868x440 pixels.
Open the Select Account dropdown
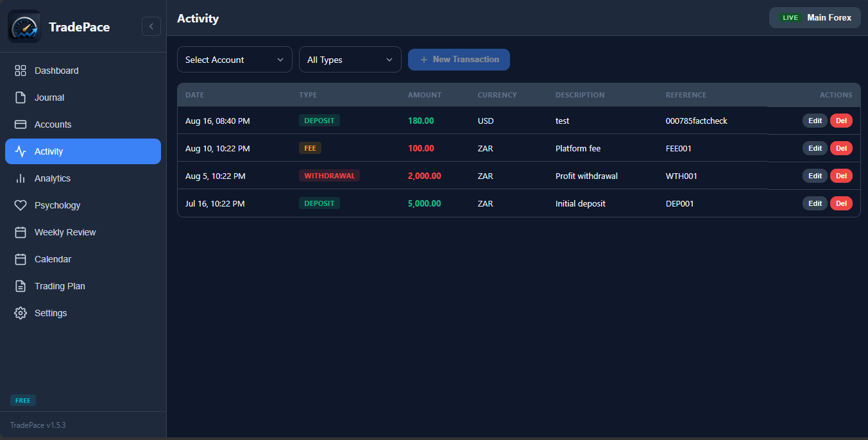pyautogui.click(x=235, y=60)
